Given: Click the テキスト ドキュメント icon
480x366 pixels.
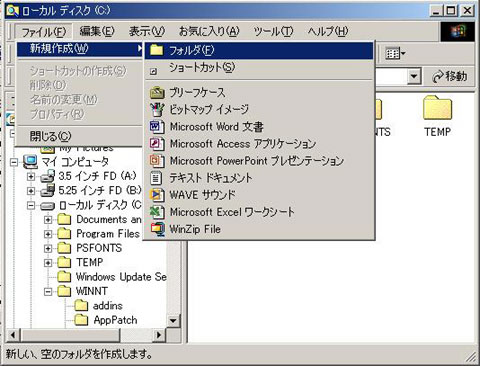Looking at the screenshot, I should 156,178.
